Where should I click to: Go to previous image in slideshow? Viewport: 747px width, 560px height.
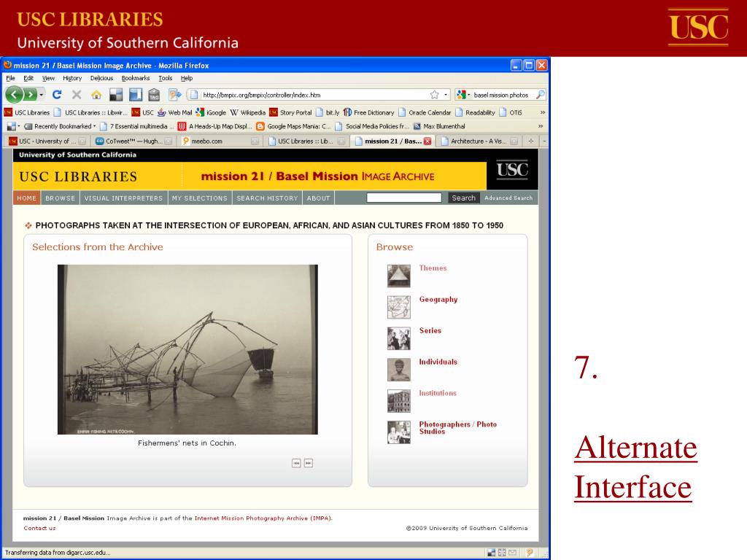tap(296, 463)
